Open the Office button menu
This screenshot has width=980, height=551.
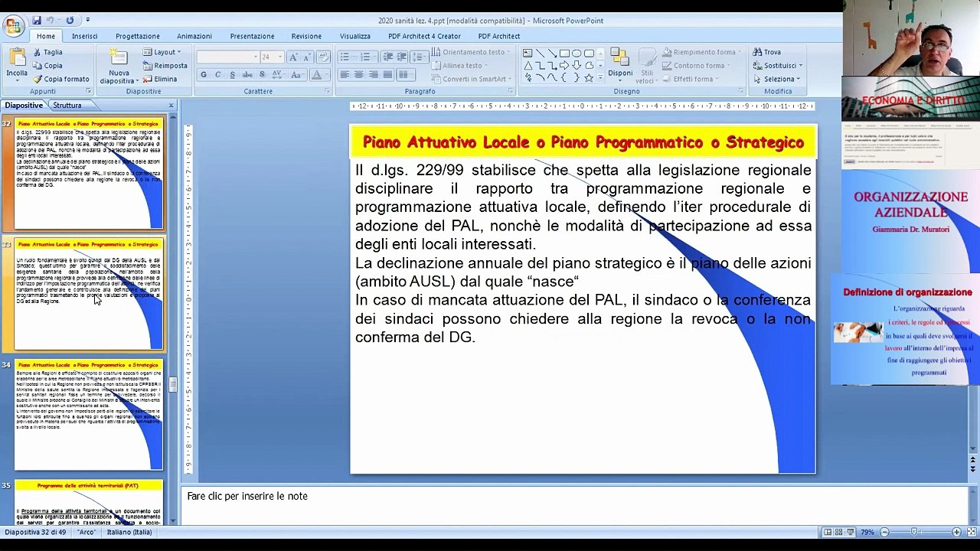(x=13, y=27)
